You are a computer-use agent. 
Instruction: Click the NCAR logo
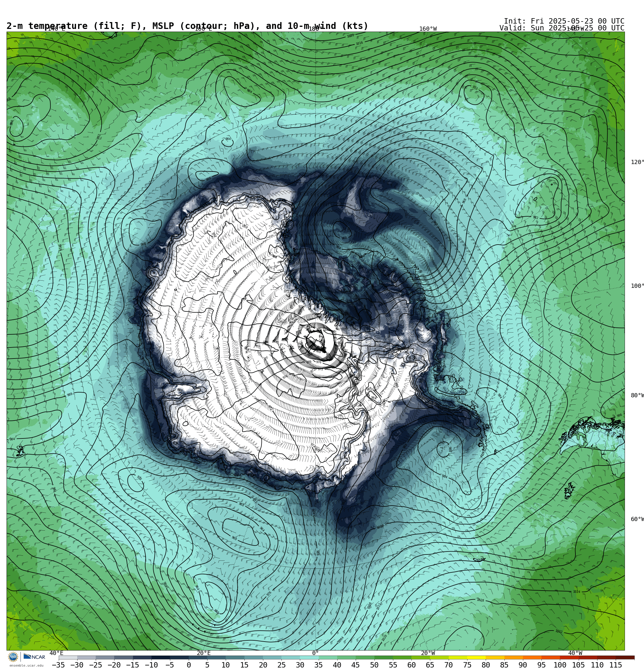click(35, 656)
